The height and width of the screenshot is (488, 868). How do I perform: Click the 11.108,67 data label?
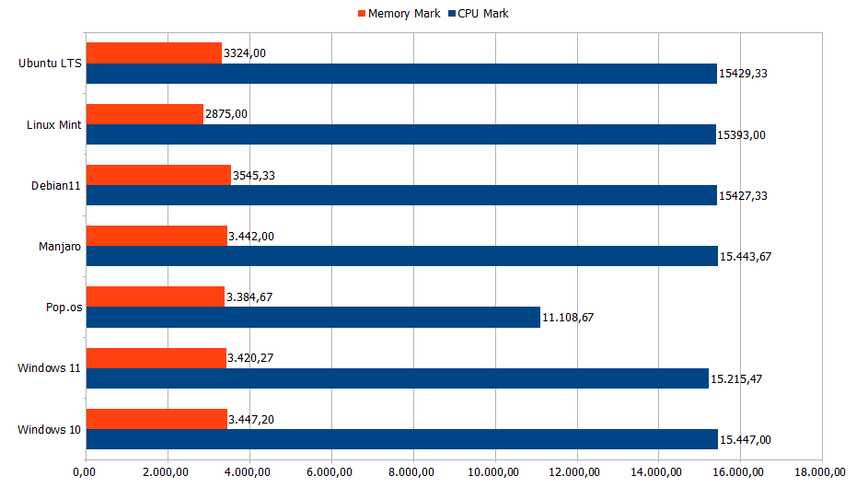click(568, 318)
